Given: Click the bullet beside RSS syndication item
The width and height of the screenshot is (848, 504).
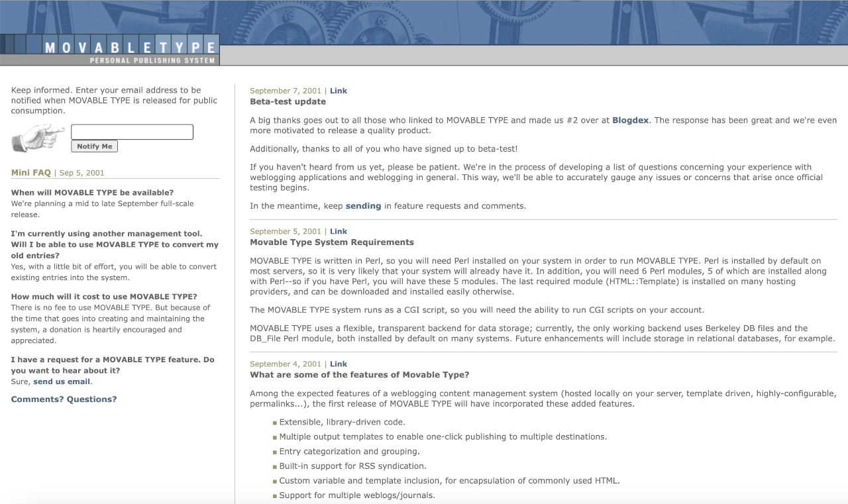Looking at the screenshot, I should click(275, 466).
